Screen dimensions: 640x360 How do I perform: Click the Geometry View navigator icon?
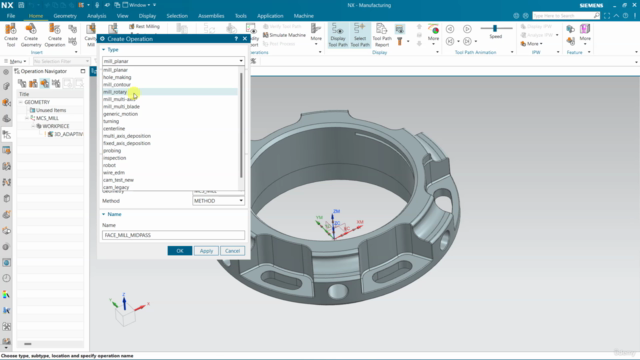[x=44, y=83]
